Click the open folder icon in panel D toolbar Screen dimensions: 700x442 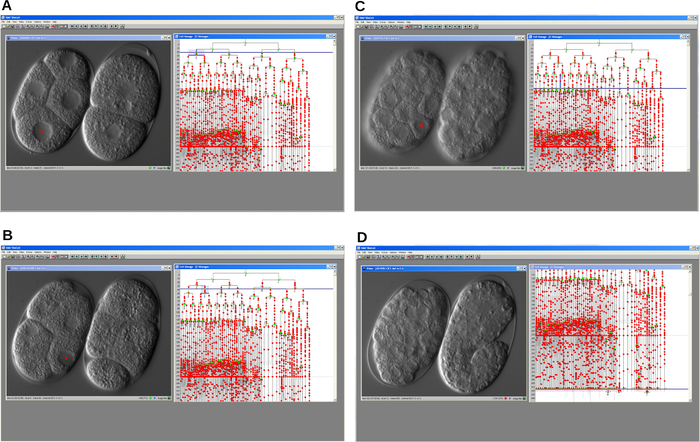[x=365, y=257]
